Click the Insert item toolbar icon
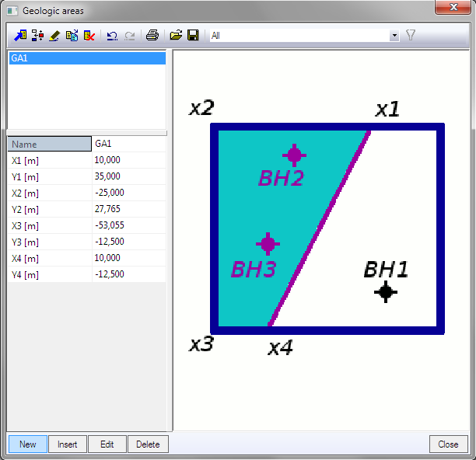Image resolution: width=476 pixels, height=460 pixels. click(x=37, y=36)
